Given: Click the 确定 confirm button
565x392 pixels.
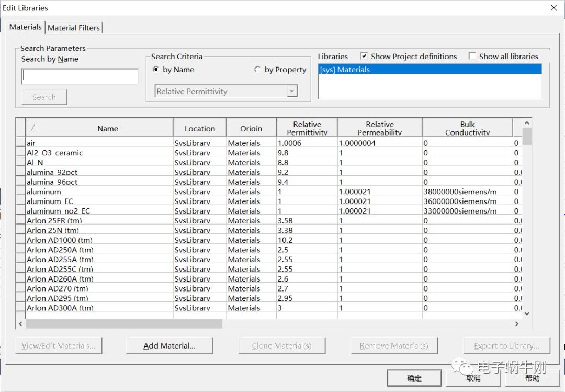Looking at the screenshot, I should (414, 378).
